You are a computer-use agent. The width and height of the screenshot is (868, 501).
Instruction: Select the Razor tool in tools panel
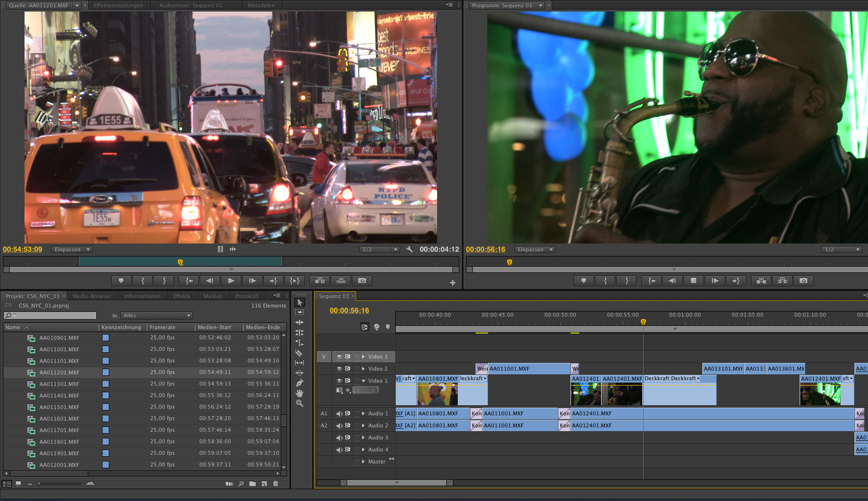click(x=299, y=353)
